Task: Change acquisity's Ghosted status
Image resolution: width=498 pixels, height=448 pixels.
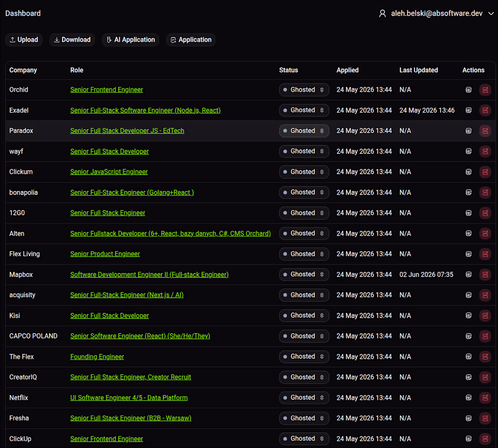Action: coord(304,295)
